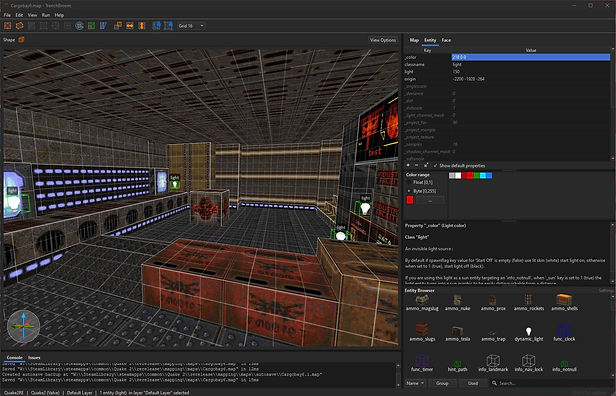616x396 pixels.
Task: Switch to the Face inspector tab
Action: (446, 40)
